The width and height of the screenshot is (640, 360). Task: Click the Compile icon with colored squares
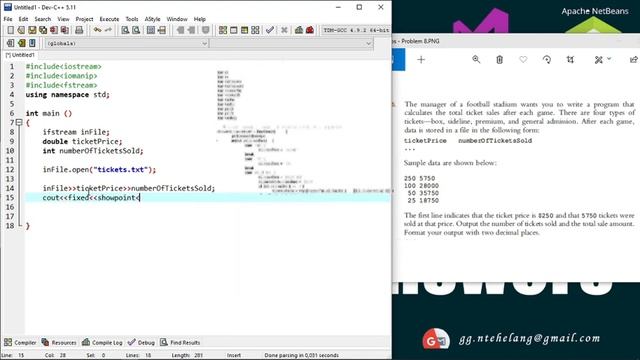click(223, 30)
